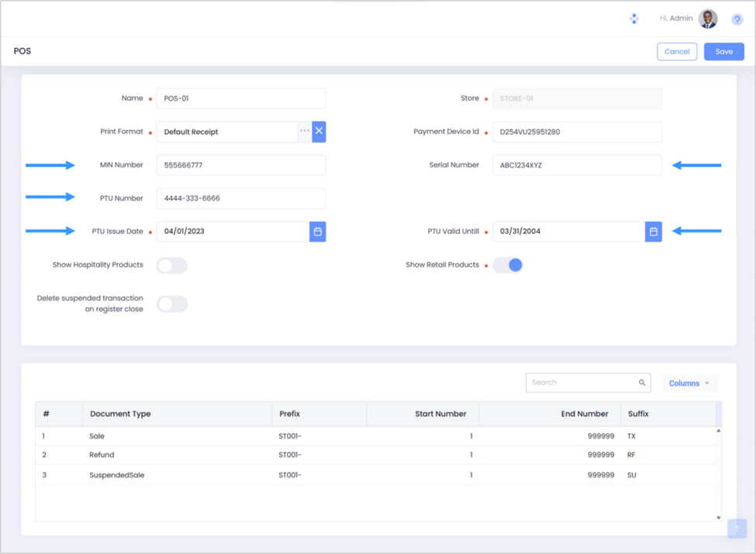Clear the Print Format selection with X
This screenshot has height=554, width=756.
point(319,132)
